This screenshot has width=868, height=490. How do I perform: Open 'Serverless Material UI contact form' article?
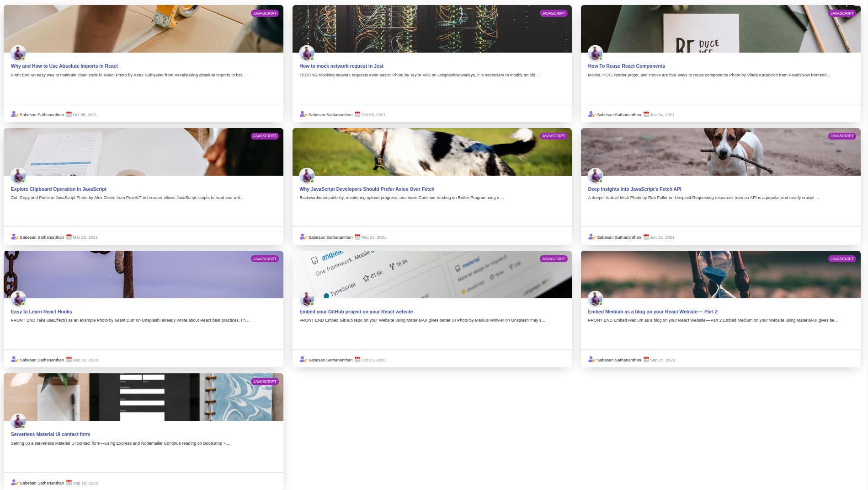pos(50,434)
